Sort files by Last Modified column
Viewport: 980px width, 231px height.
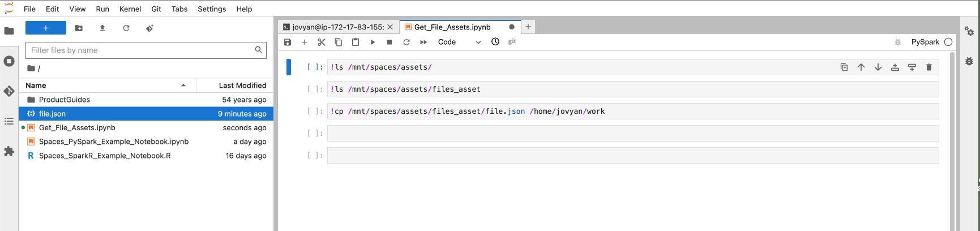click(x=242, y=85)
